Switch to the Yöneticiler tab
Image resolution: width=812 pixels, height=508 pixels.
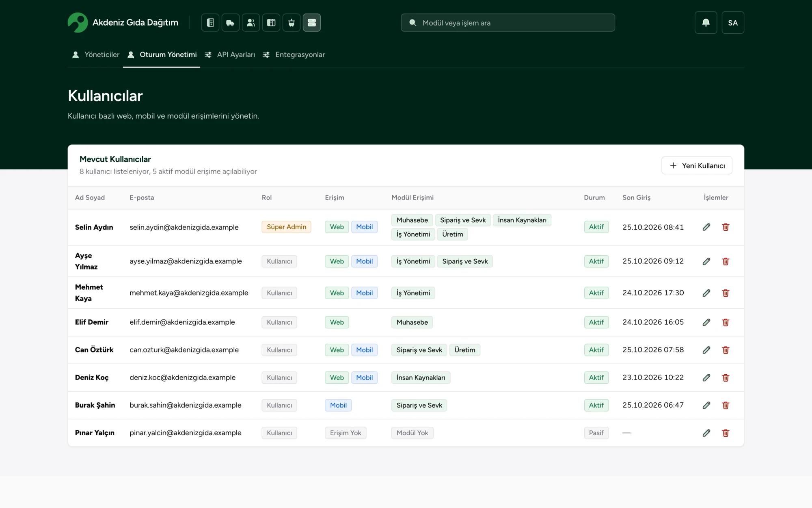96,55
